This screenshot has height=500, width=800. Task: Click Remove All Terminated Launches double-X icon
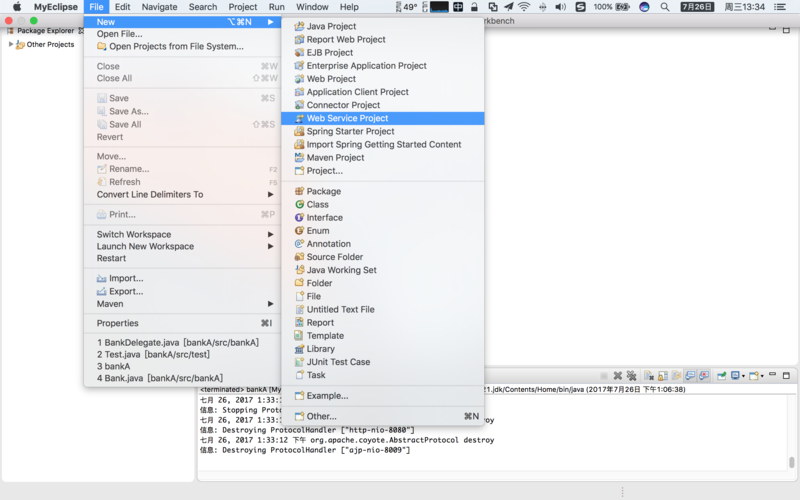tap(632, 376)
